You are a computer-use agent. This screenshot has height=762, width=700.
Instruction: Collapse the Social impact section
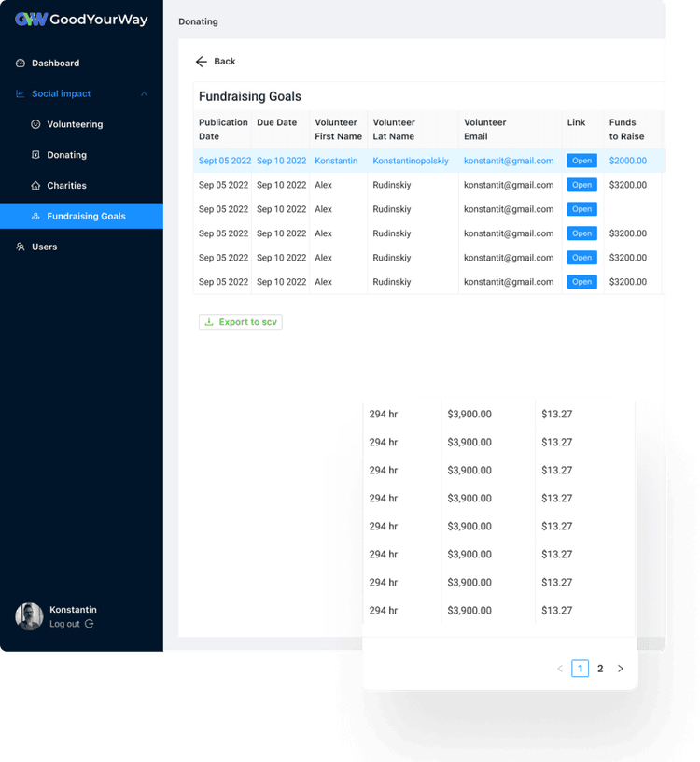144,94
